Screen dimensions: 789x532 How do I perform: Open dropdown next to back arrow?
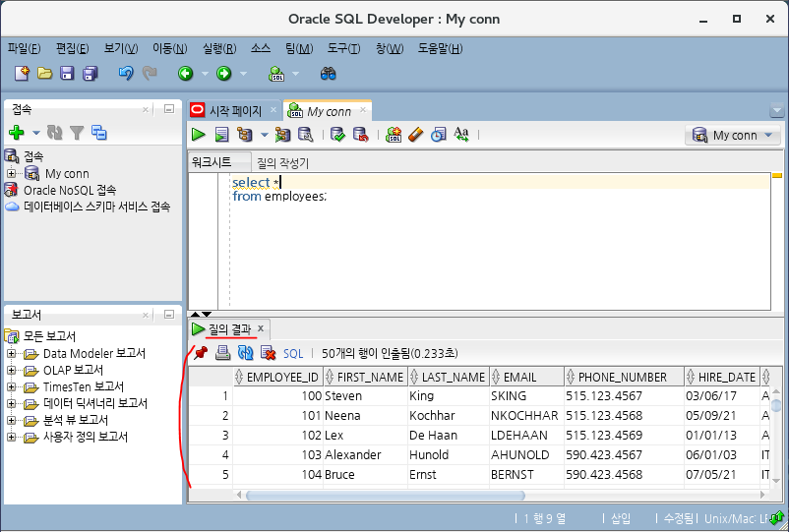coord(205,74)
